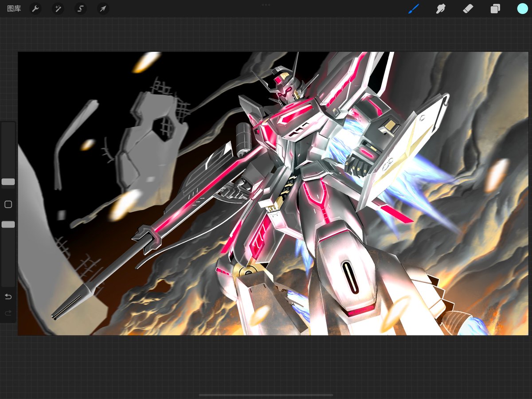Activate the Transform arrow tool
The height and width of the screenshot is (399, 532).
[103, 8]
